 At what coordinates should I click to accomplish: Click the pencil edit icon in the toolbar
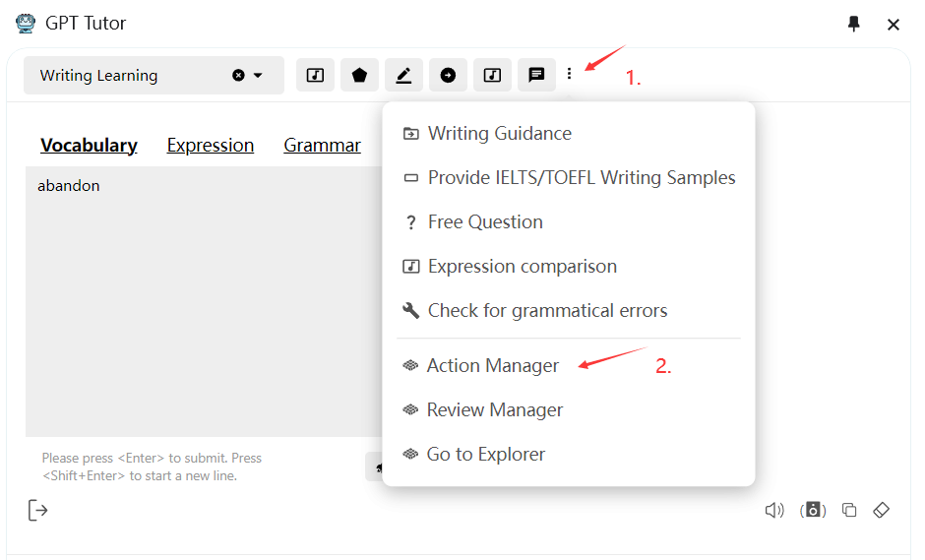(403, 75)
